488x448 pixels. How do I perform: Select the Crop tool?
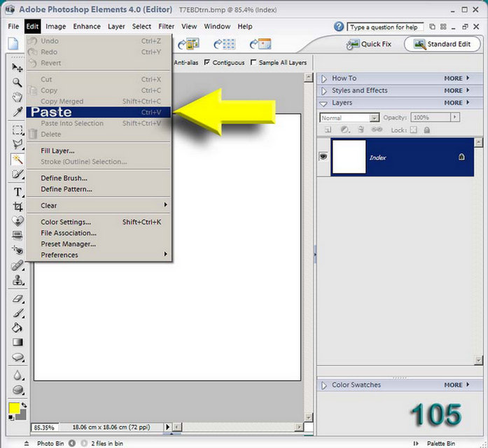pyautogui.click(x=18, y=206)
